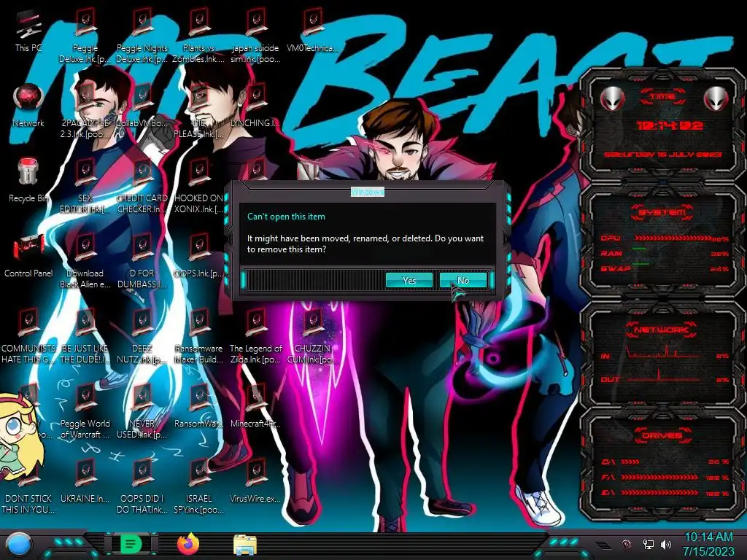Viewport: 747px width, 560px height.
Task: Click the widget date "Saturday 15 July 2023"
Action: 663,155
